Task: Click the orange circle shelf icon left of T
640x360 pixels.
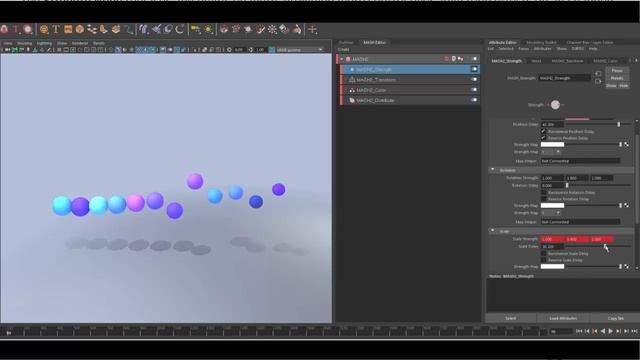Action: point(44,29)
